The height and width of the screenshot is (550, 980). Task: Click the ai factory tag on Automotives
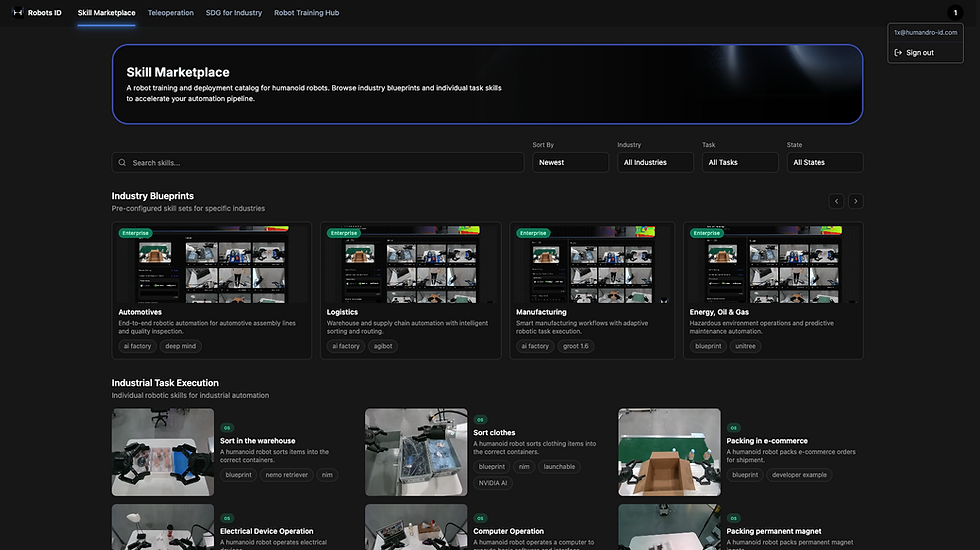pyautogui.click(x=138, y=346)
